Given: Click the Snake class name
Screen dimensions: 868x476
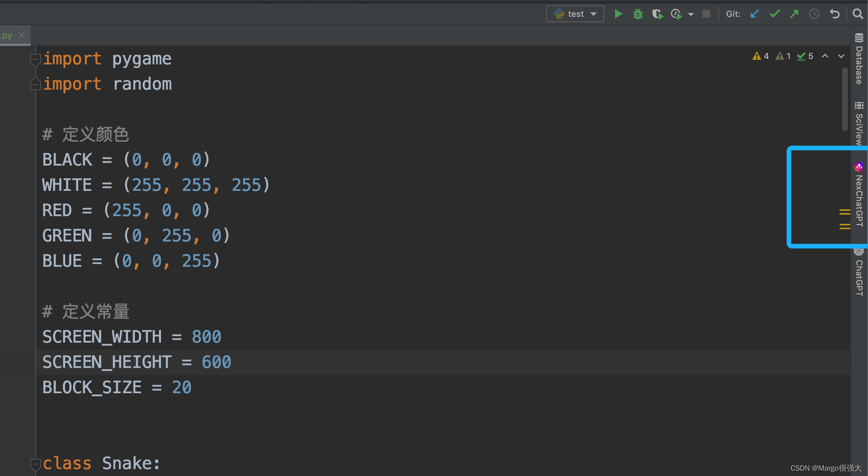Looking at the screenshot, I should point(128,463).
